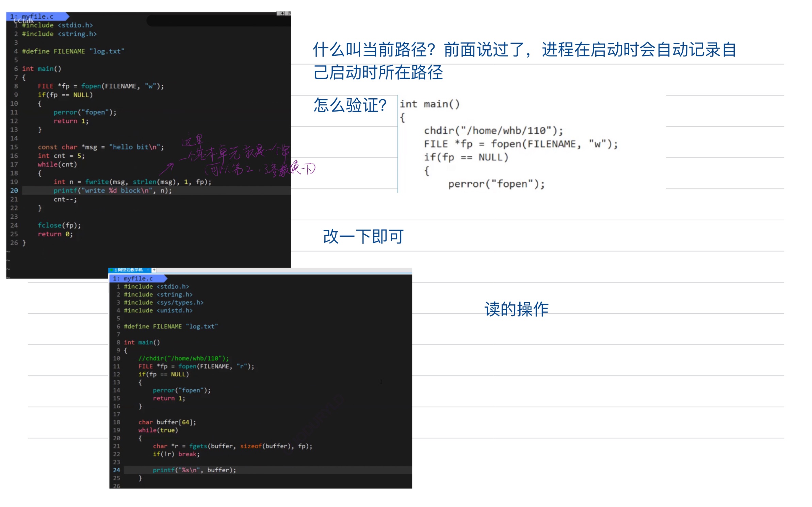
Task: Click the CCtalk watermark logo
Action: pyautogui.click(x=23, y=21)
